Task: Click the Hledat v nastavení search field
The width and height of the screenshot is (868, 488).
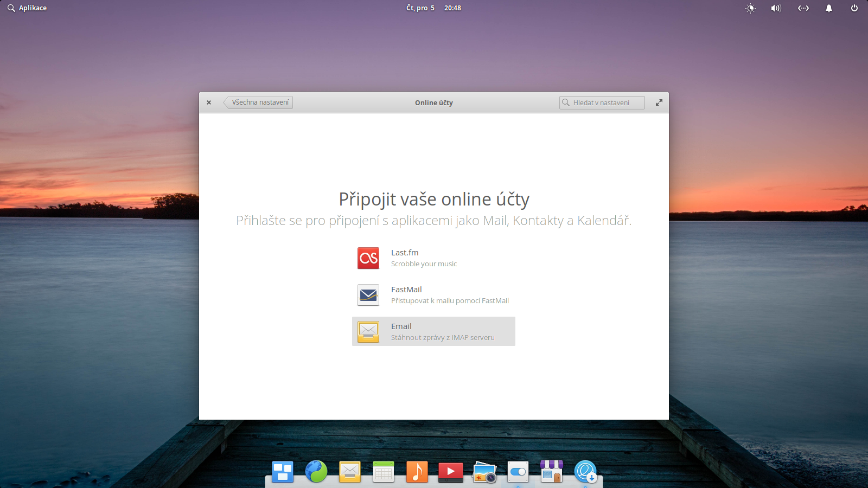Action: point(601,102)
